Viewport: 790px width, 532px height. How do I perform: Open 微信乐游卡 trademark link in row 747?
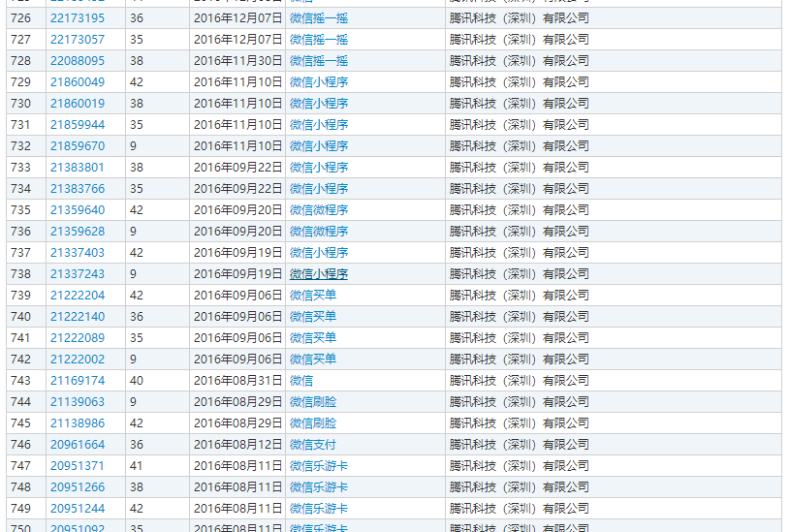pyautogui.click(x=318, y=466)
